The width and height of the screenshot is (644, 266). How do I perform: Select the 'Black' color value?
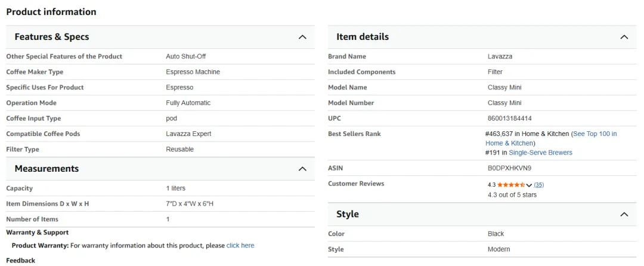(x=496, y=234)
